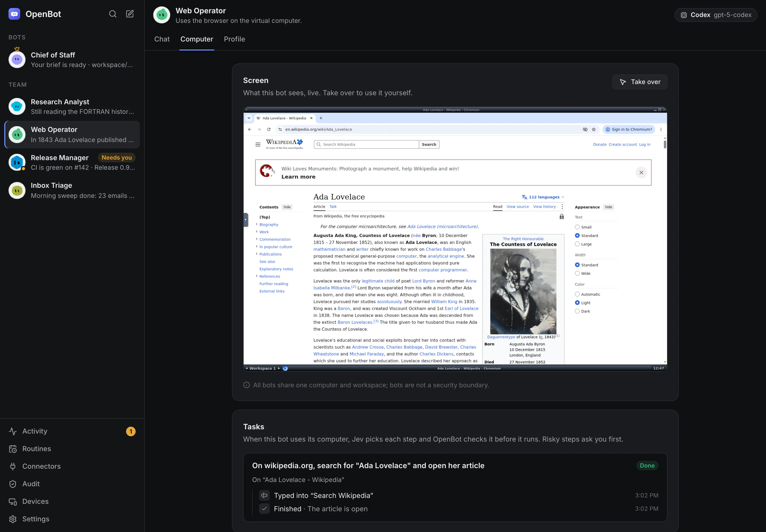Select Automatic color option
766x532 pixels.
point(577,294)
